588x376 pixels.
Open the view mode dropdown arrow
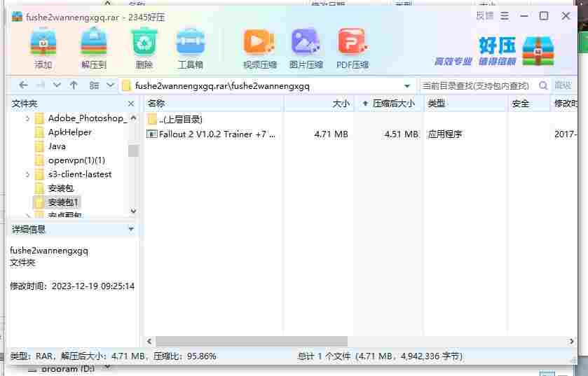[110, 85]
